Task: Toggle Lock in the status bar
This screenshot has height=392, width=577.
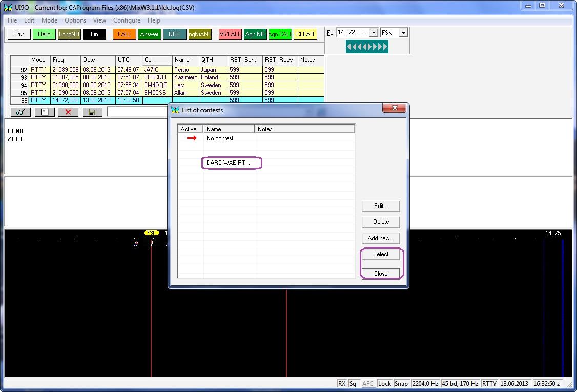Action: click(384, 384)
